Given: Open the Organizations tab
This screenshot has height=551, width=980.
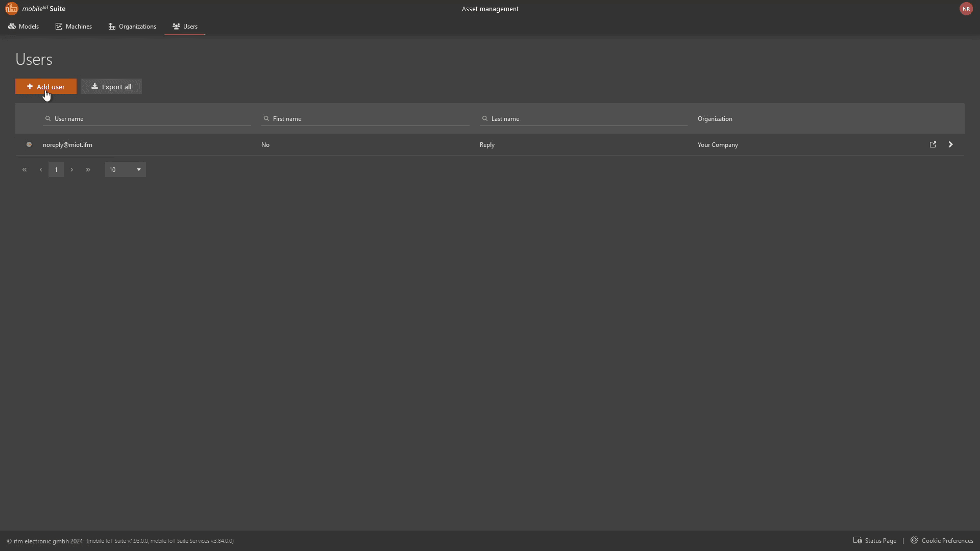Looking at the screenshot, I should coord(132,27).
